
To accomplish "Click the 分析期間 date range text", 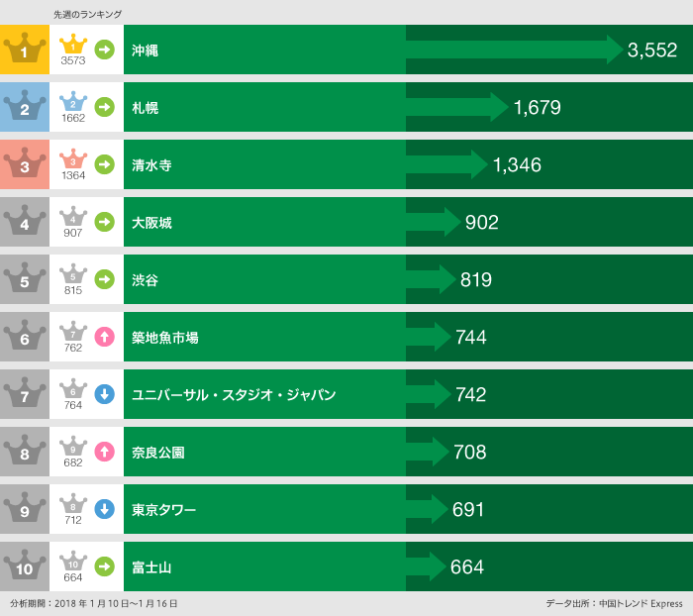I will point(94,603).
